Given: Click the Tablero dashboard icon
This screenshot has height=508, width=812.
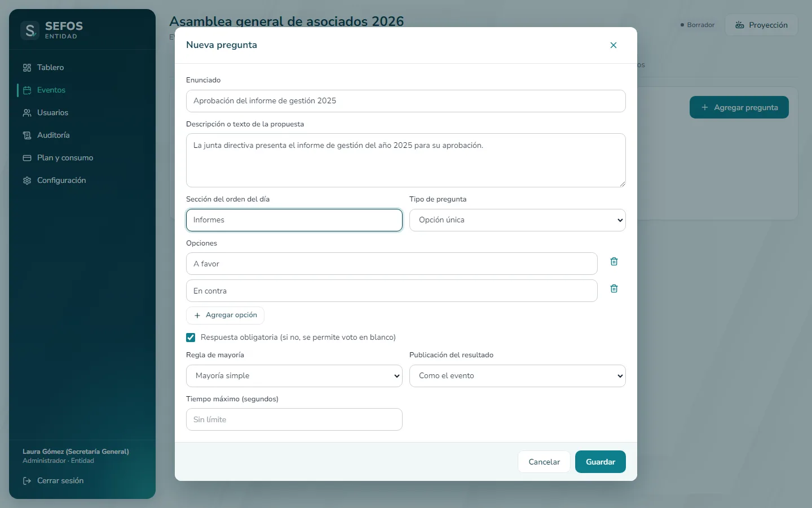Looking at the screenshot, I should click(x=27, y=68).
